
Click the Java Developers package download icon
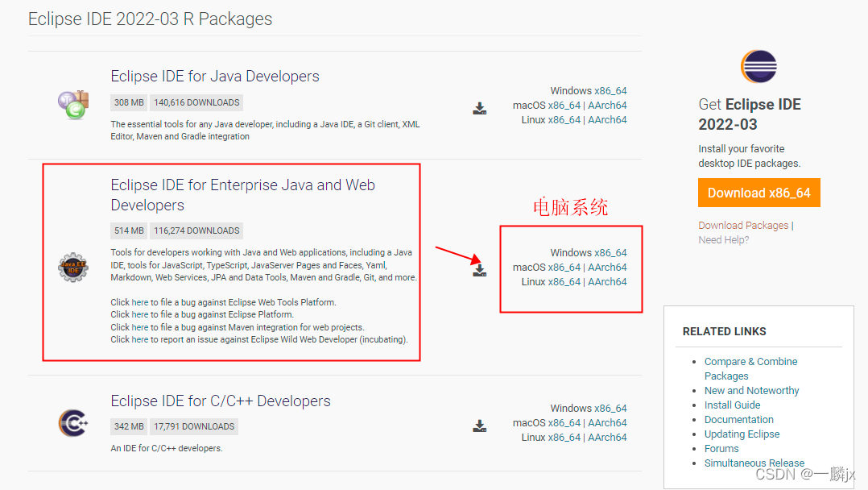479,109
